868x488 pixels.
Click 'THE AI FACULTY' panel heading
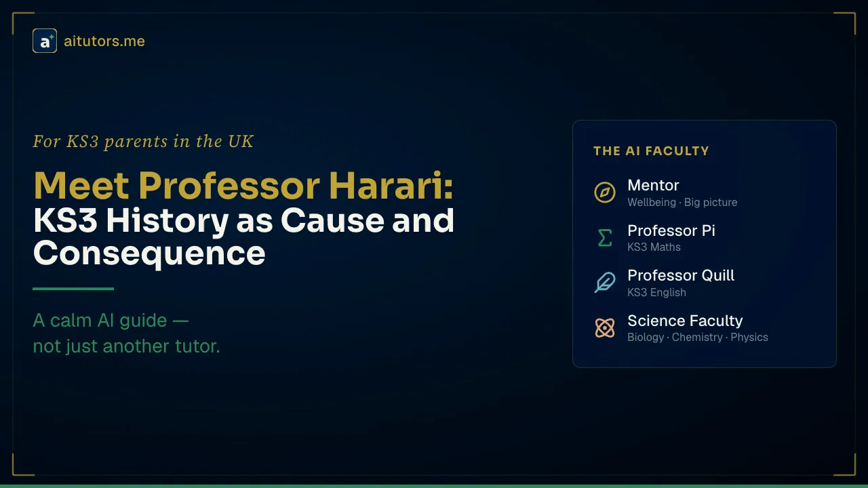coord(651,151)
